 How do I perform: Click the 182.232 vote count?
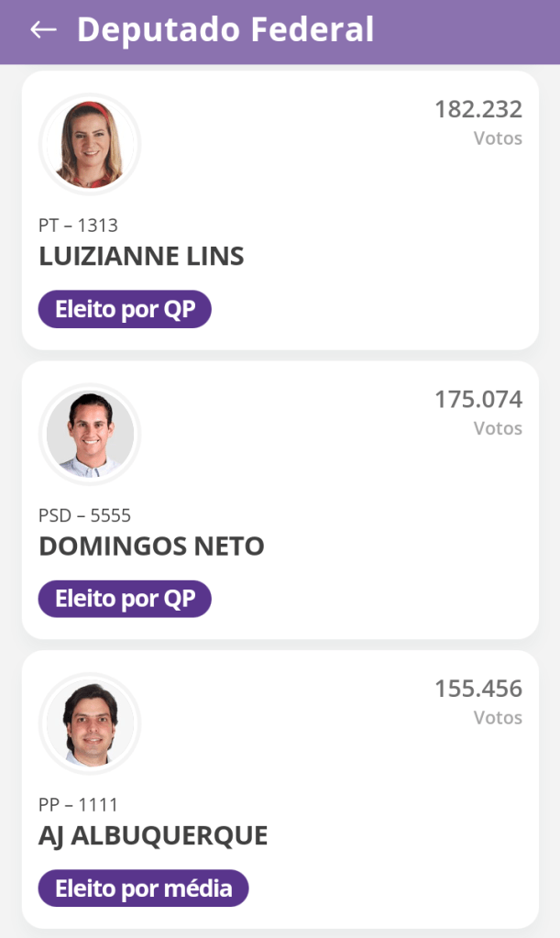click(x=478, y=110)
